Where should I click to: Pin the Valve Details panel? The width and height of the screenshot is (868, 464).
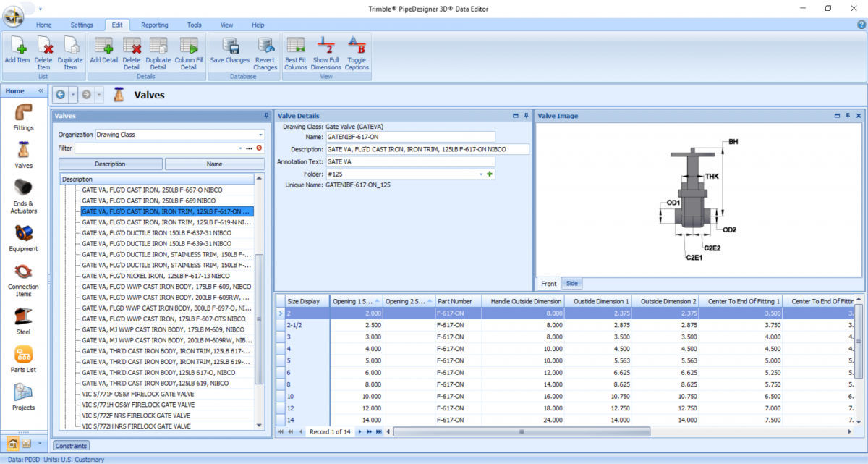click(527, 116)
